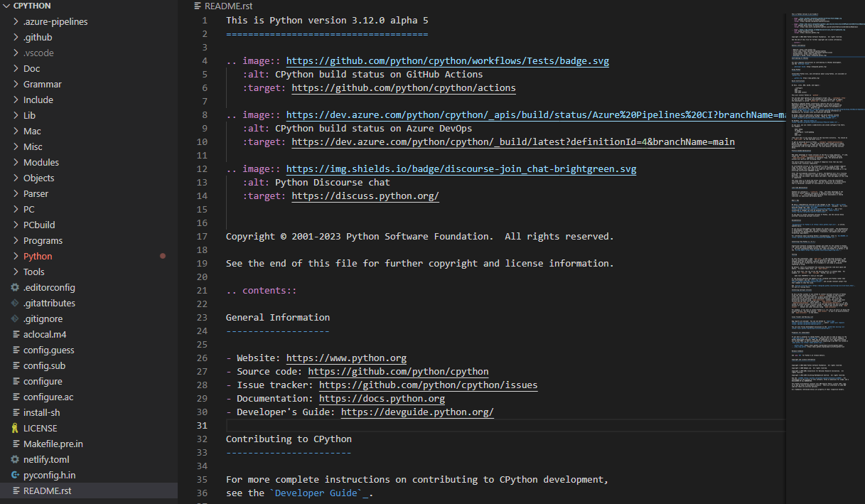Click the 'General Information' heading text
The height and width of the screenshot is (504, 865).
click(x=278, y=318)
